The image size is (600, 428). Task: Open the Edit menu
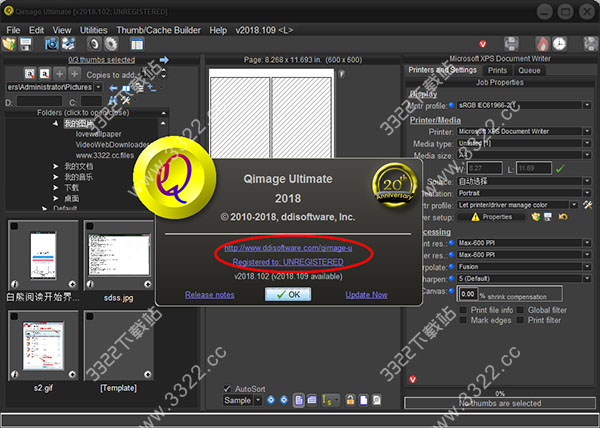pos(36,30)
